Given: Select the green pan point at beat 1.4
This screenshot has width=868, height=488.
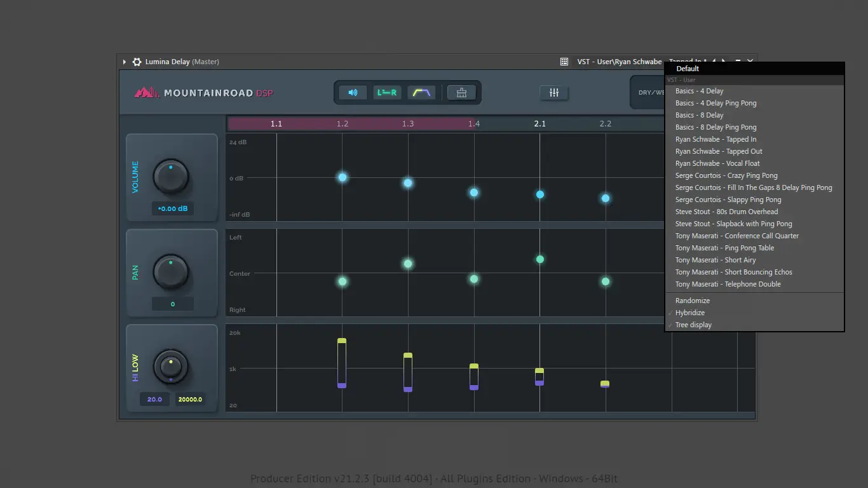Looking at the screenshot, I should 474,279.
